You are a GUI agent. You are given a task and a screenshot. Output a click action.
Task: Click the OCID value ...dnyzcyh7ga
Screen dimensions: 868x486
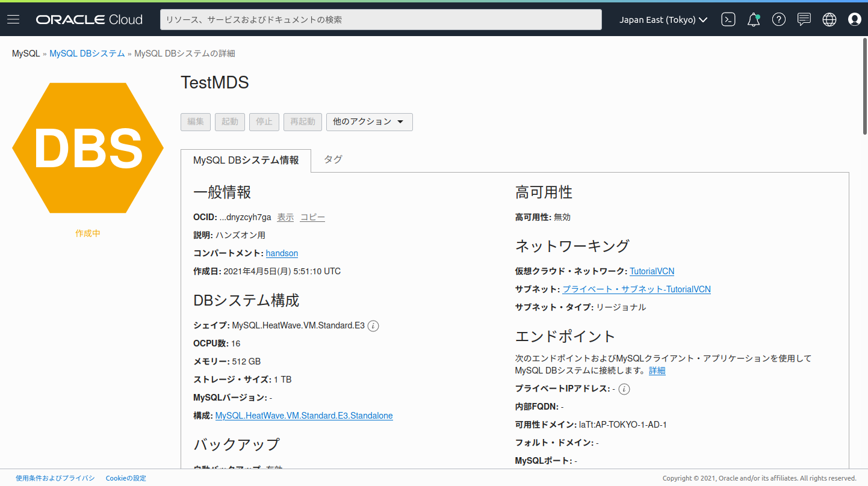[x=245, y=217]
